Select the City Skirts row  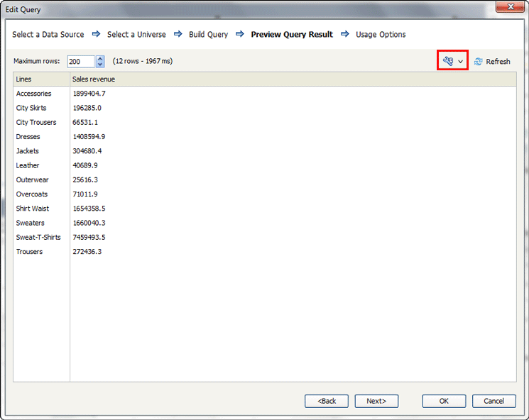(264, 108)
